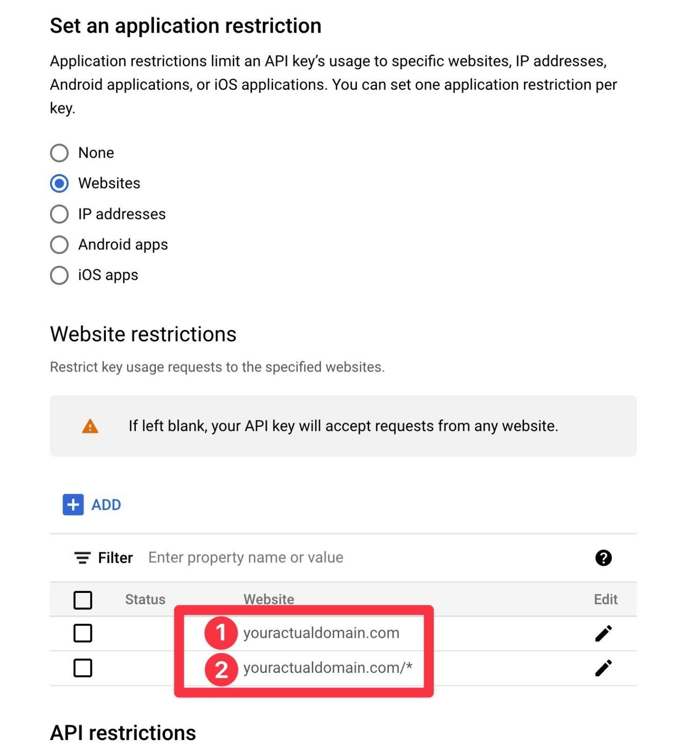Open the filter help question mark icon
Screen dimensions: 700x754
click(x=604, y=557)
